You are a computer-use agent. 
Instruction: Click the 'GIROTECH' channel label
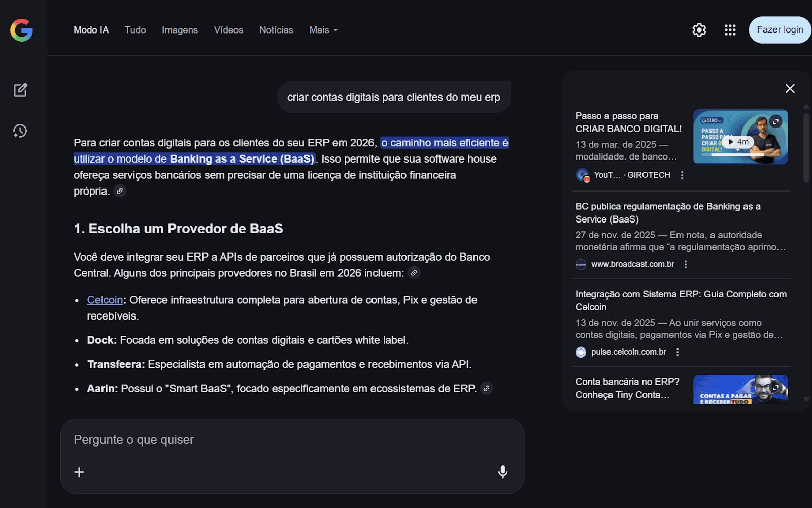click(x=649, y=175)
